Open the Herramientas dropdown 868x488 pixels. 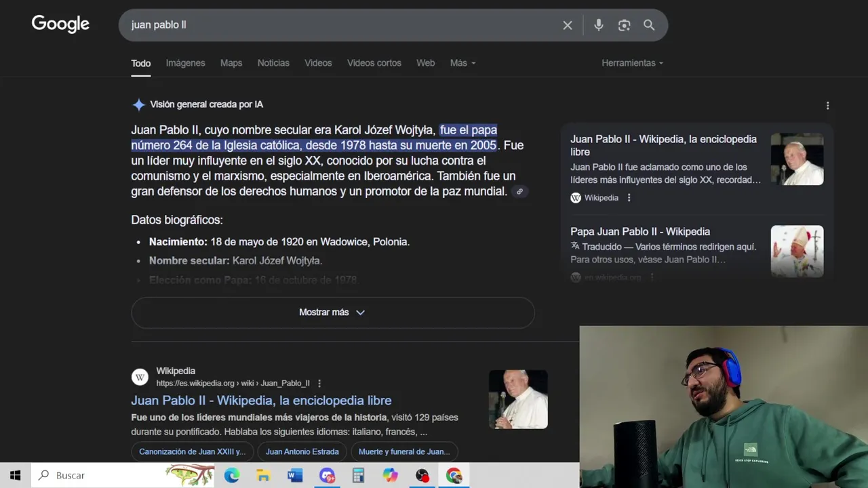point(632,63)
